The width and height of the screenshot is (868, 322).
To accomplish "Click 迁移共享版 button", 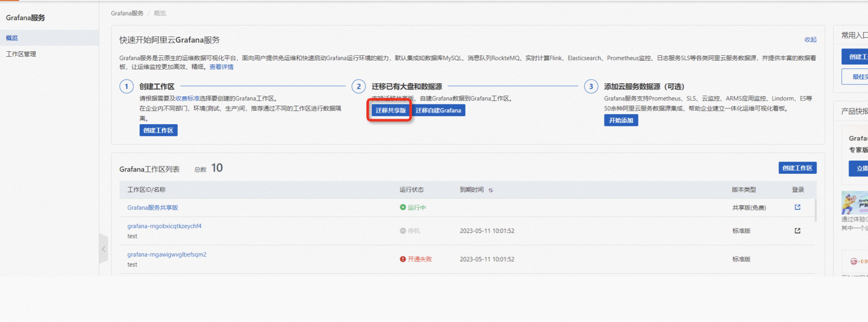I will pyautogui.click(x=391, y=110).
